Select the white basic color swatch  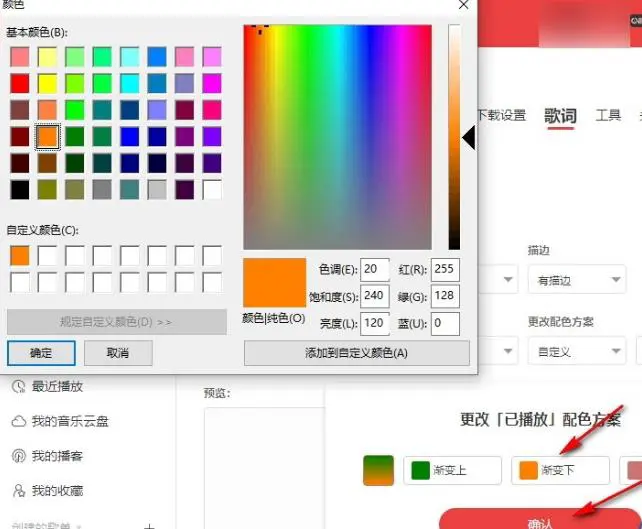212,190
